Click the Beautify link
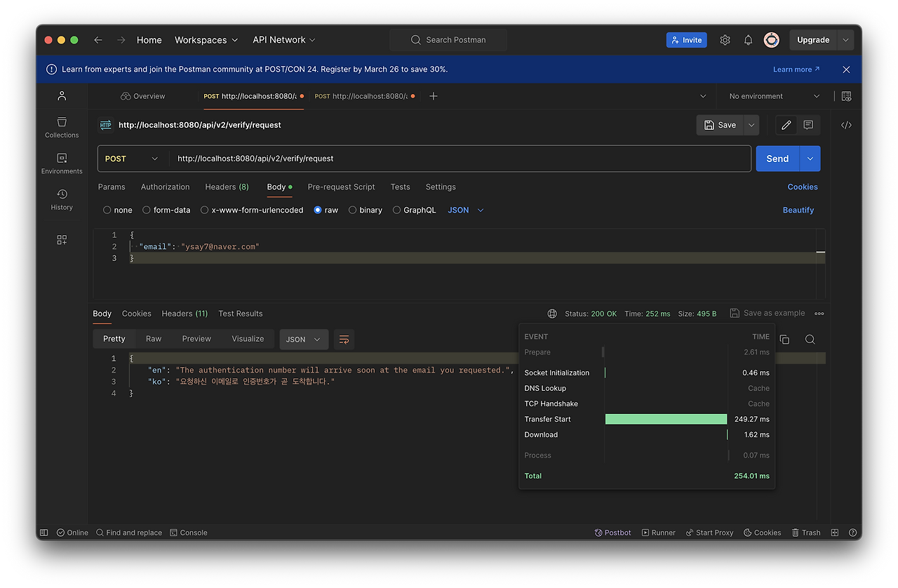 798,210
